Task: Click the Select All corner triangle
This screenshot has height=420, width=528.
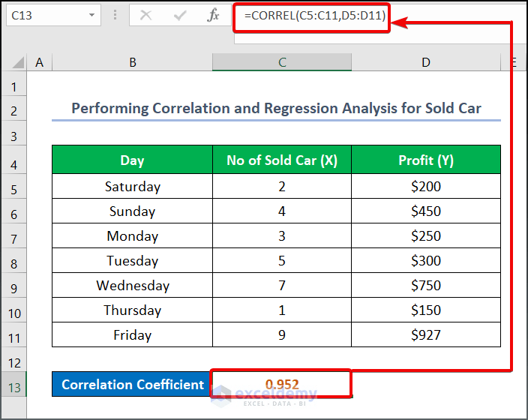Action: pyautogui.click(x=18, y=62)
